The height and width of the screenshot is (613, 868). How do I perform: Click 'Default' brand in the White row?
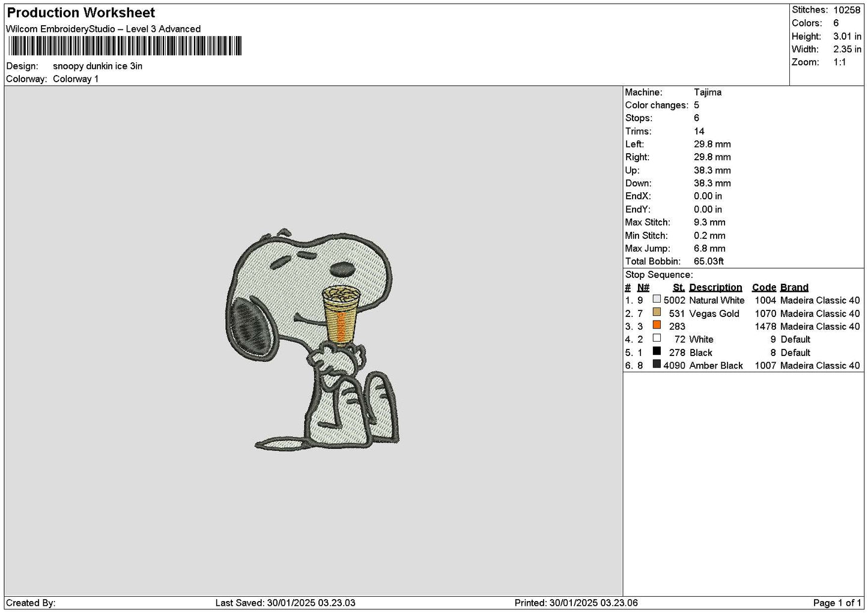[x=795, y=340]
